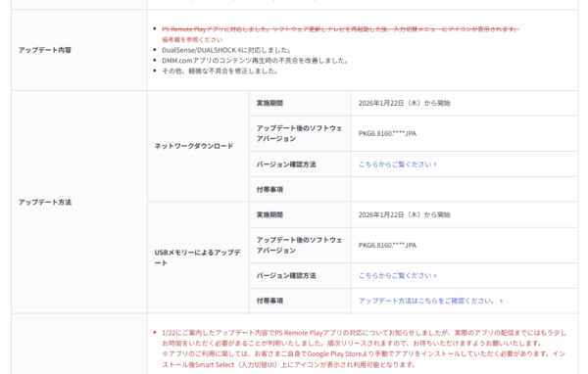Select the DMM.comアプリ bullet line
This screenshot has height=374, width=588.
tap(255, 61)
